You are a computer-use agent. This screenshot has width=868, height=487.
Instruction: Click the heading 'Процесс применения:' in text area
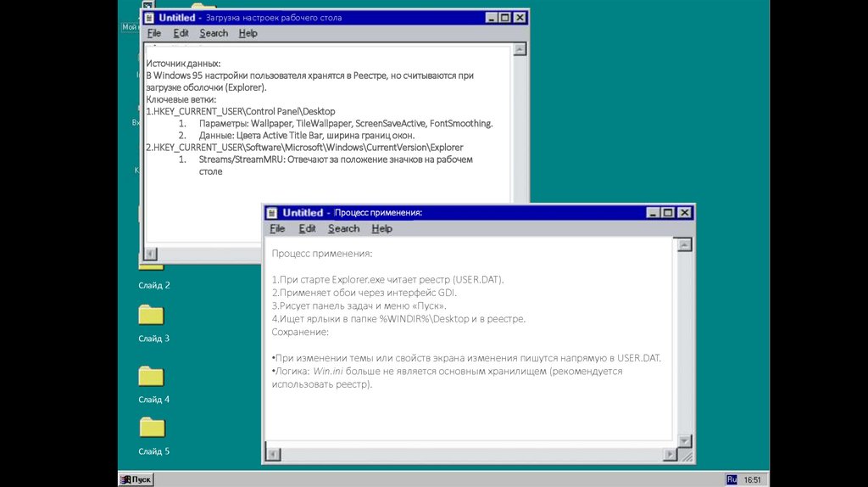322,254
